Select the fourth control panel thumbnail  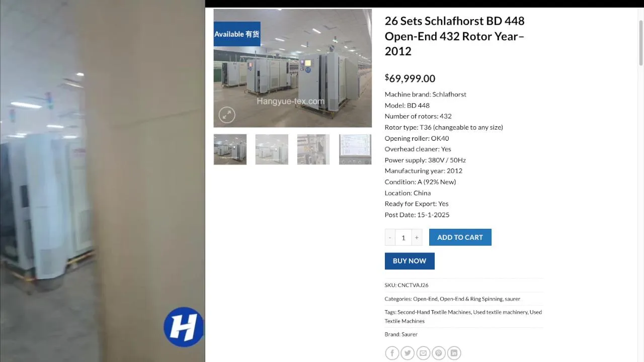[355, 149]
